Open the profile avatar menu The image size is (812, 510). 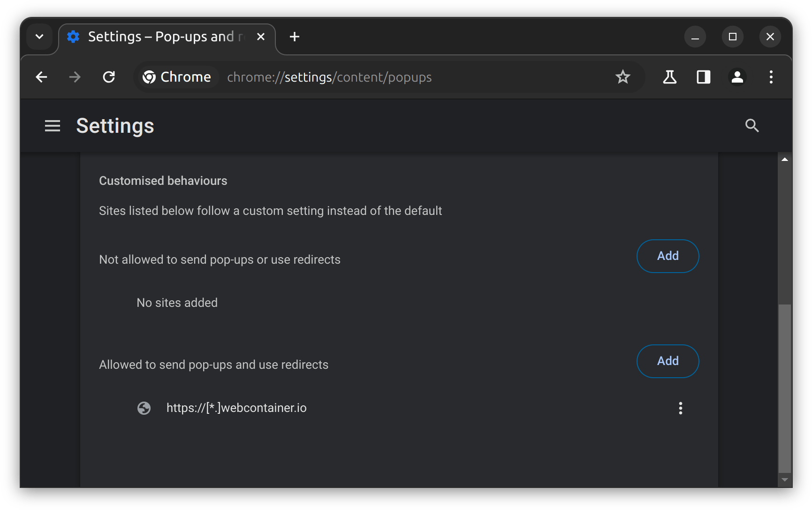coord(737,77)
